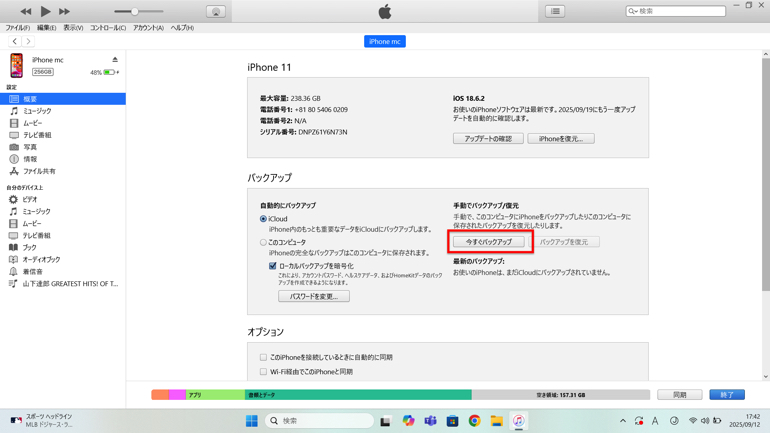
Task: Select the iCloud backup radio button
Action: click(264, 219)
